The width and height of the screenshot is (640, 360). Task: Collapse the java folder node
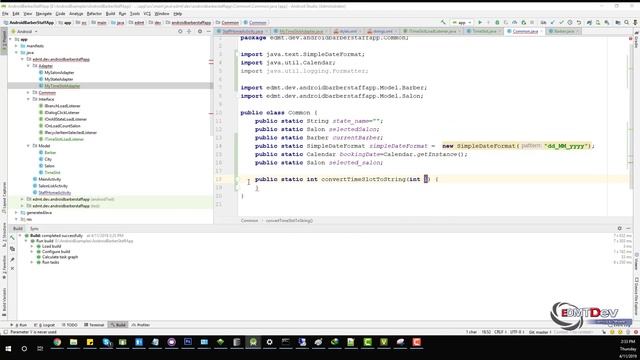pyautogui.click(x=16, y=53)
